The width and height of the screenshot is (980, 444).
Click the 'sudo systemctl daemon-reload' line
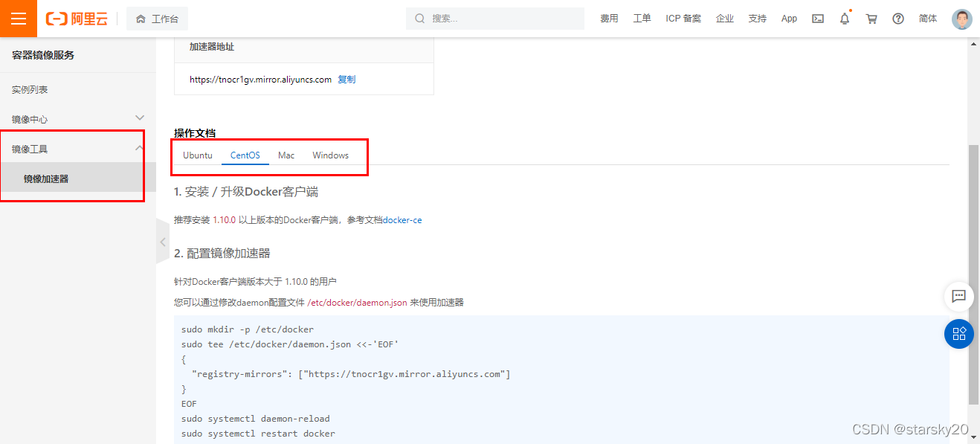[255, 419]
